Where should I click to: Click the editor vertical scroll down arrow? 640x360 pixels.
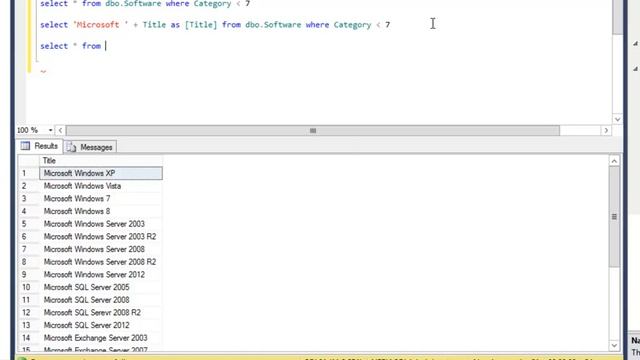click(617, 119)
